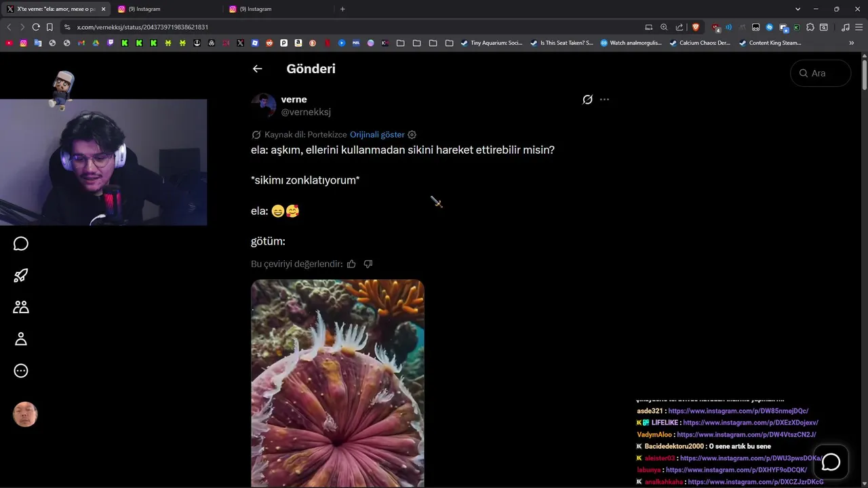Switch to the X 'verne' tab
Viewport: 868px width, 488px height.
coord(56,9)
